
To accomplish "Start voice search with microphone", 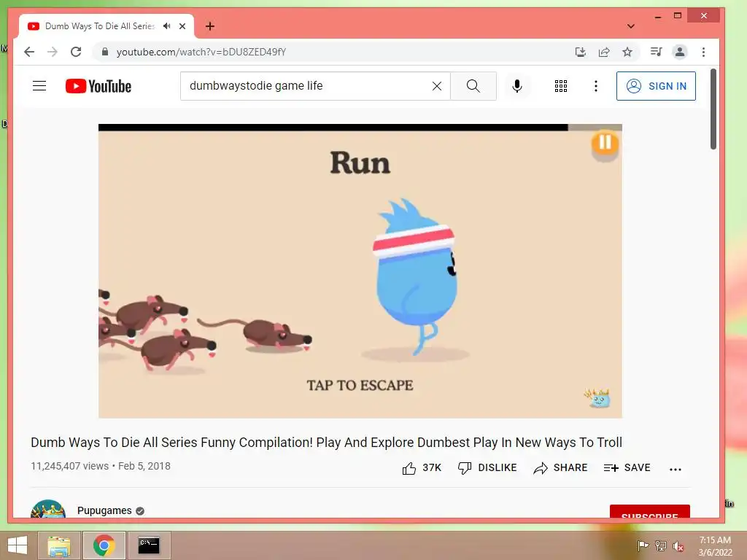I will [517, 86].
